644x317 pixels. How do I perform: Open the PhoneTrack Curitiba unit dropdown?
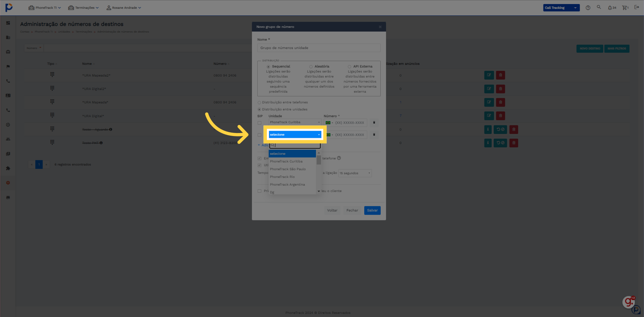pyautogui.click(x=295, y=122)
